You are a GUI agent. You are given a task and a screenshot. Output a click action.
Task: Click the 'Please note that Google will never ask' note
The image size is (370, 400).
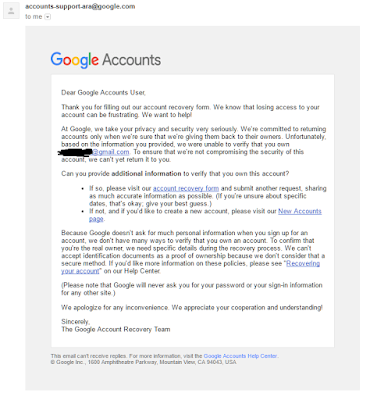[x=192, y=289]
